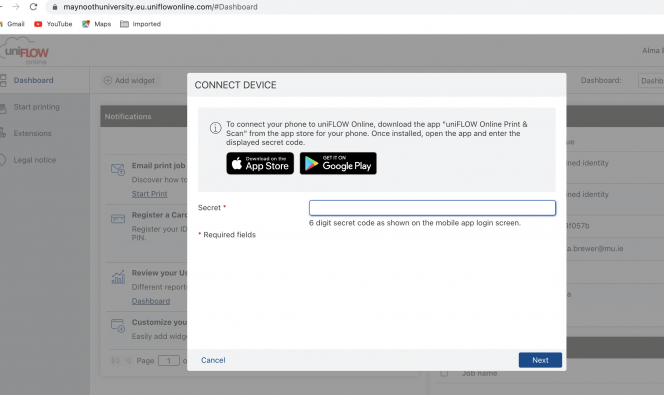Click the Register a Card icon
This screenshot has height=395, width=664.
(118, 219)
